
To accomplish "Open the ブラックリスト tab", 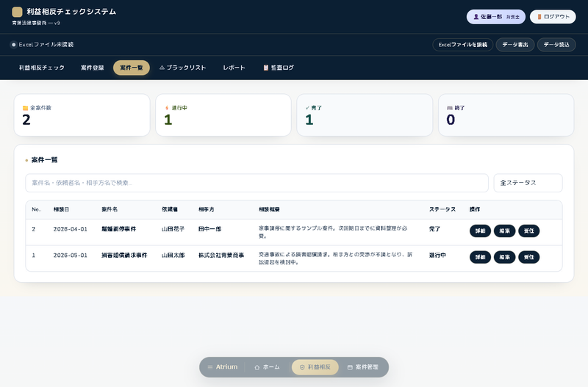I will pyautogui.click(x=182, y=68).
